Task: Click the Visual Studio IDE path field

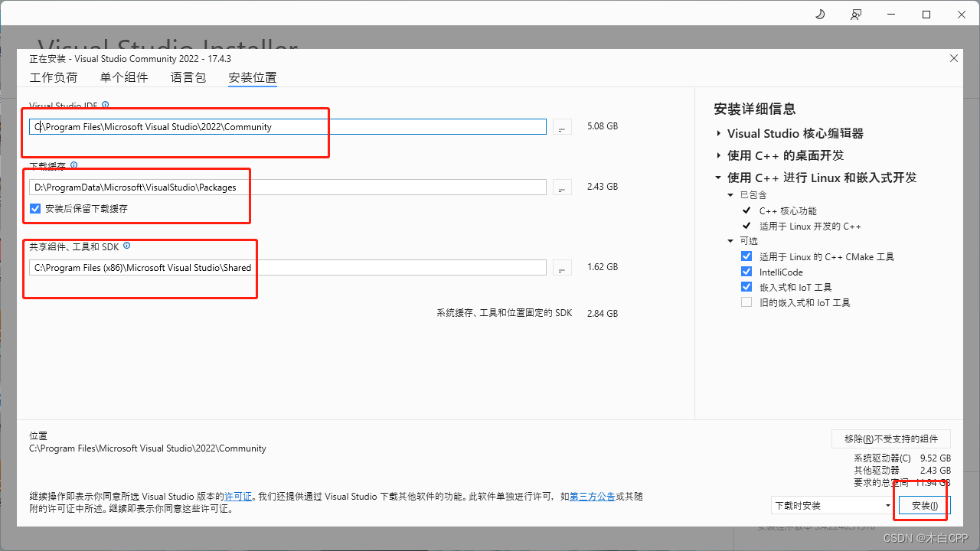Action: point(288,126)
